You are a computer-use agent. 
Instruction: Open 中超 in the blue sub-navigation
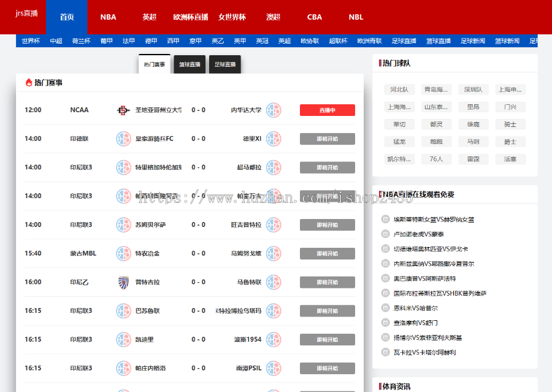[x=56, y=41]
